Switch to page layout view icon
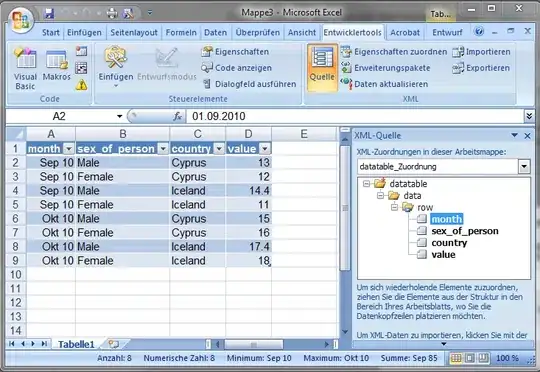This screenshot has width=540, height=372. point(469,358)
